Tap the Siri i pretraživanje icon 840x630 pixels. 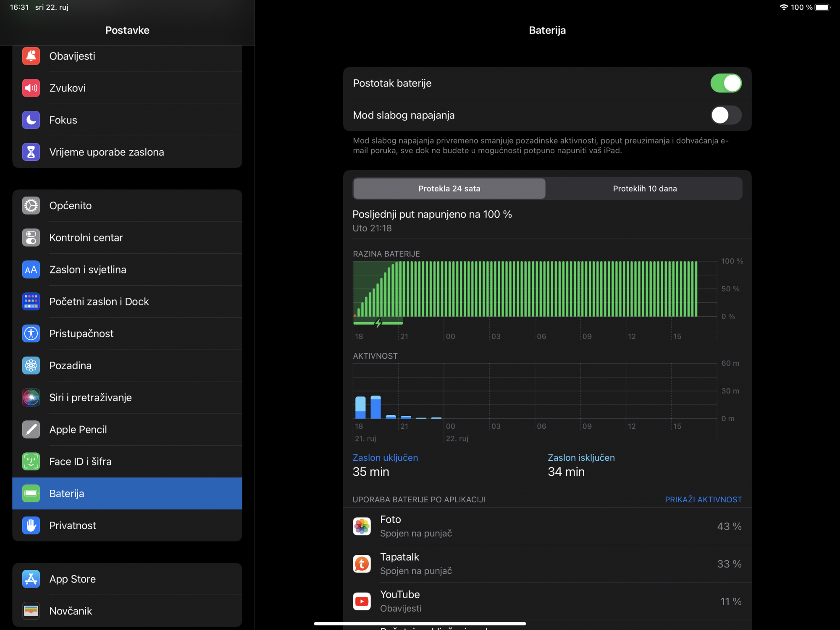[31, 397]
